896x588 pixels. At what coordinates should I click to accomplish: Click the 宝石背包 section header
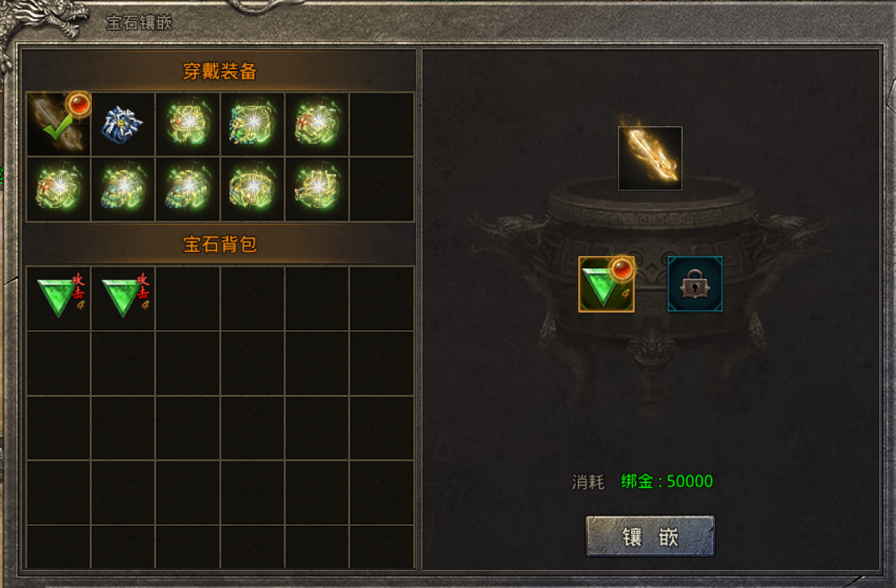(x=220, y=244)
